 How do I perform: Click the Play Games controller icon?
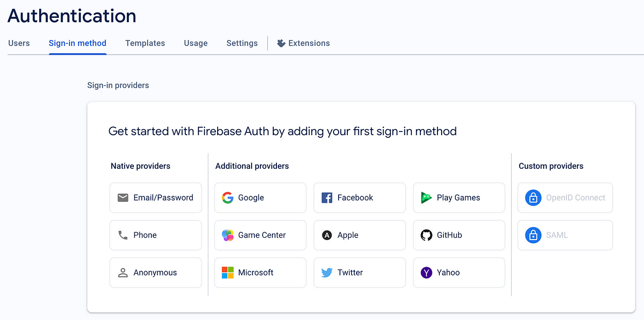pyautogui.click(x=426, y=198)
